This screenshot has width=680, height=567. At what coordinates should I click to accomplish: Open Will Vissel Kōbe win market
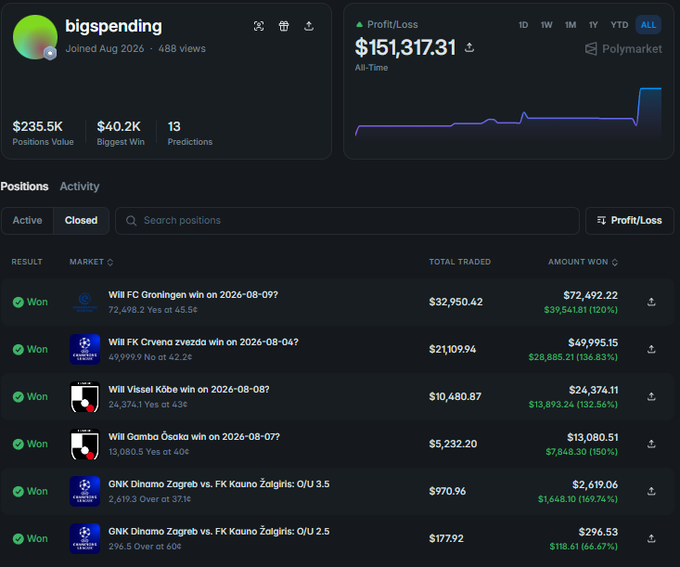189,390
